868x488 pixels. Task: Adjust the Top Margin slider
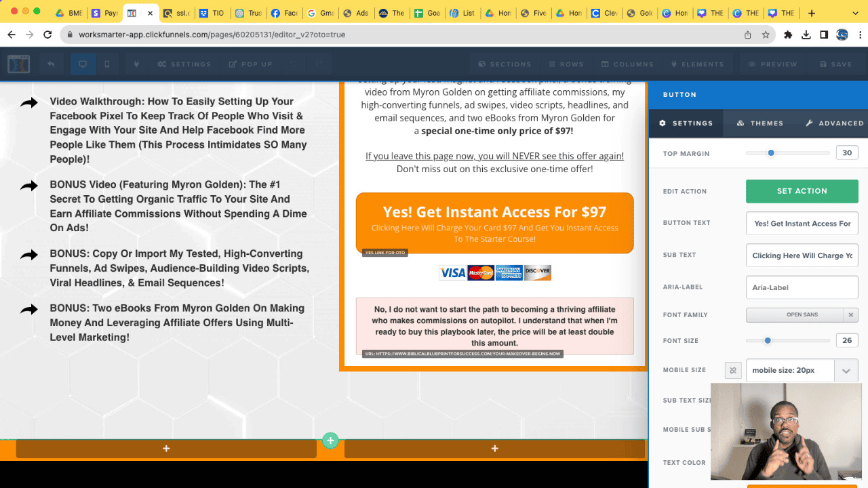tap(771, 153)
